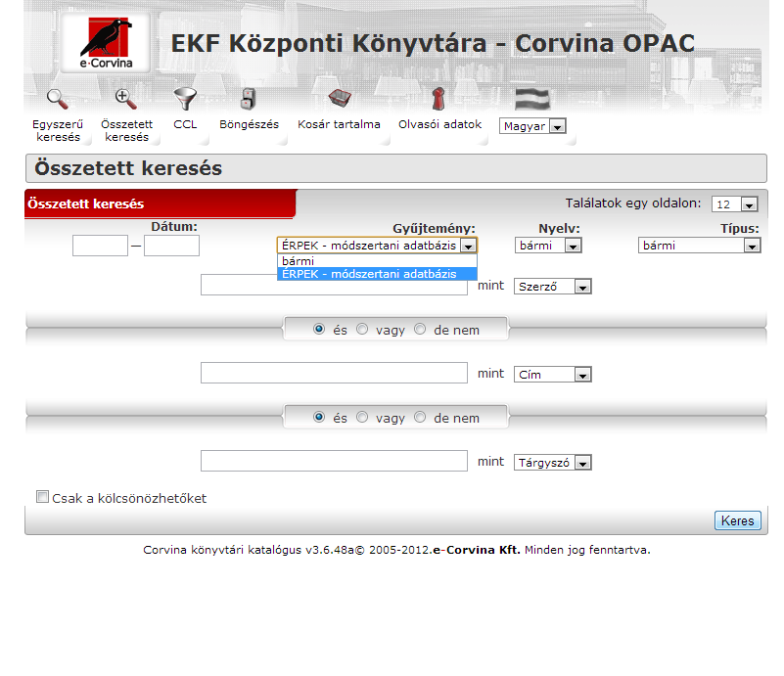Open the Típus type filter dropdown
The height and width of the screenshot is (676, 784).
pyautogui.click(x=699, y=246)
